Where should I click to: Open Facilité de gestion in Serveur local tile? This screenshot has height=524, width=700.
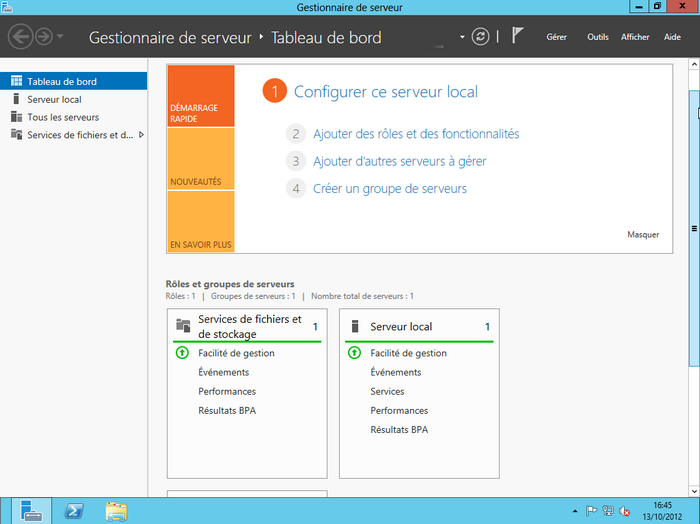408,353
